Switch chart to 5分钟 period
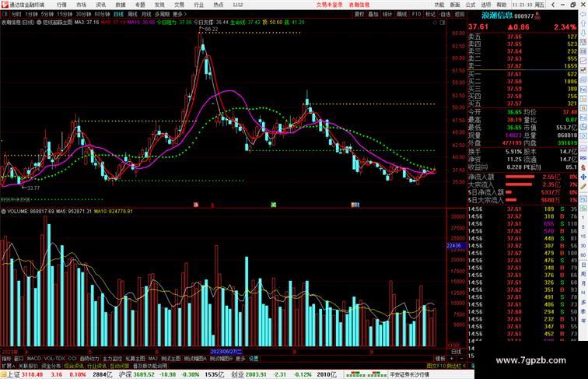The width and height of the screenshot is (588, 379). coord(47,14)
